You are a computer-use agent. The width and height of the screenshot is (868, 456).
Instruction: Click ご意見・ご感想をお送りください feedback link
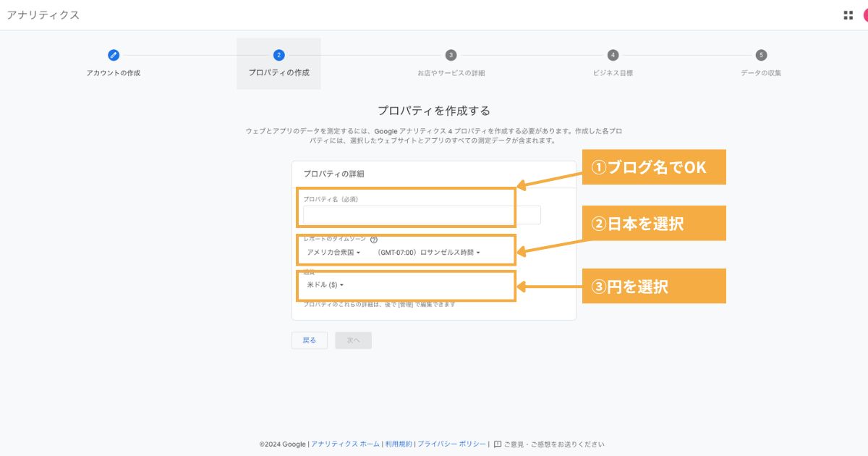554,444
